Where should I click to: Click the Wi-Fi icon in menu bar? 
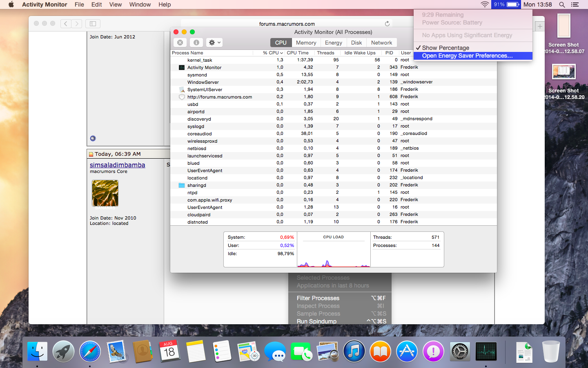(x=485, y=4)
